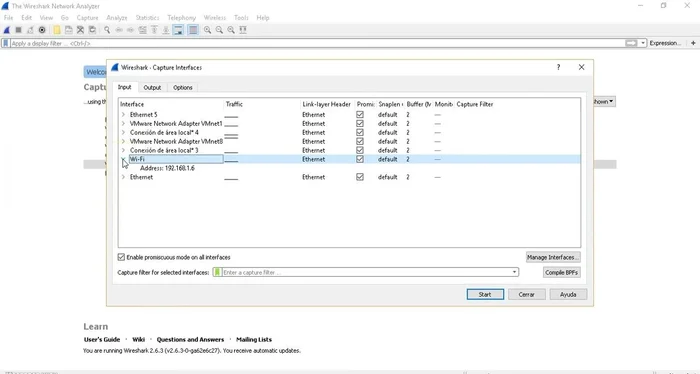700x374 pixels.
Task: Toggle the Colorize packet list icon
Action: pos(193,30)
